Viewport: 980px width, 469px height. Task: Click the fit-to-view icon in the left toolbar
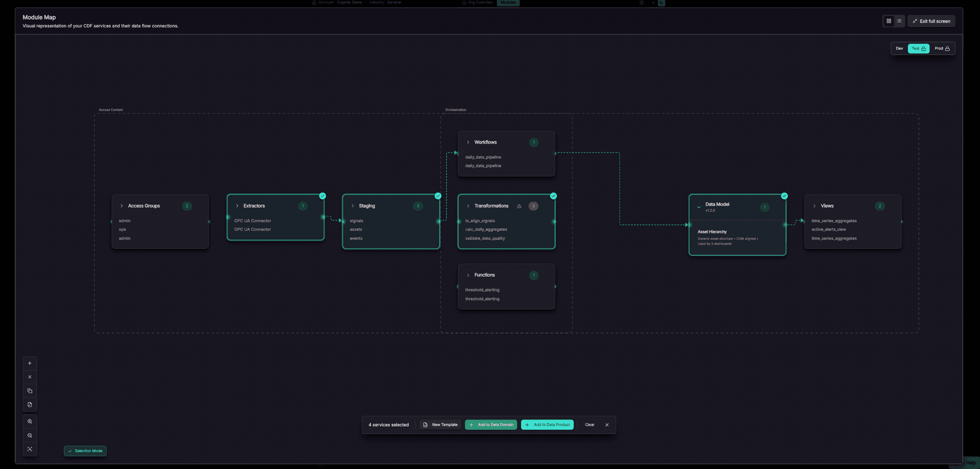30,449
